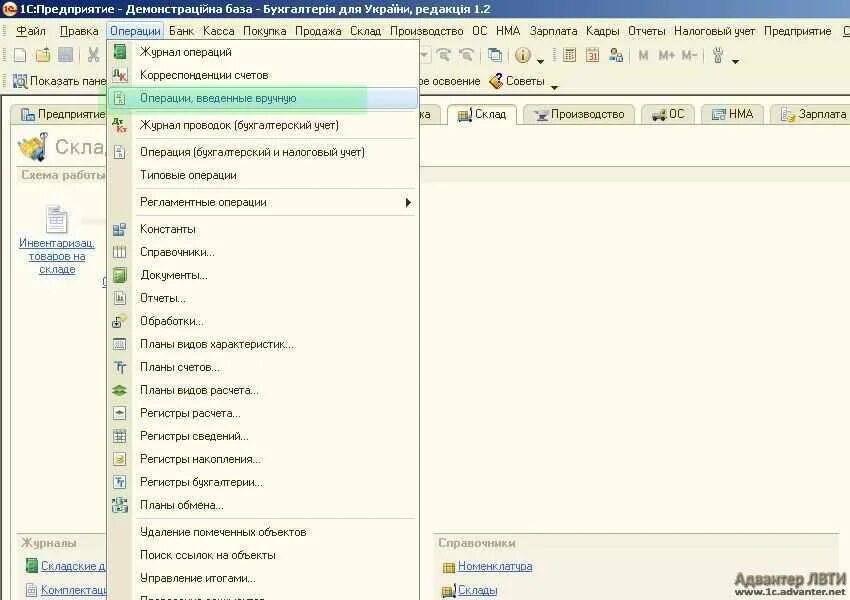Open Управление итогами... entry
The width and height of the screenshot is (850, 600).
[x=263, y=578]
